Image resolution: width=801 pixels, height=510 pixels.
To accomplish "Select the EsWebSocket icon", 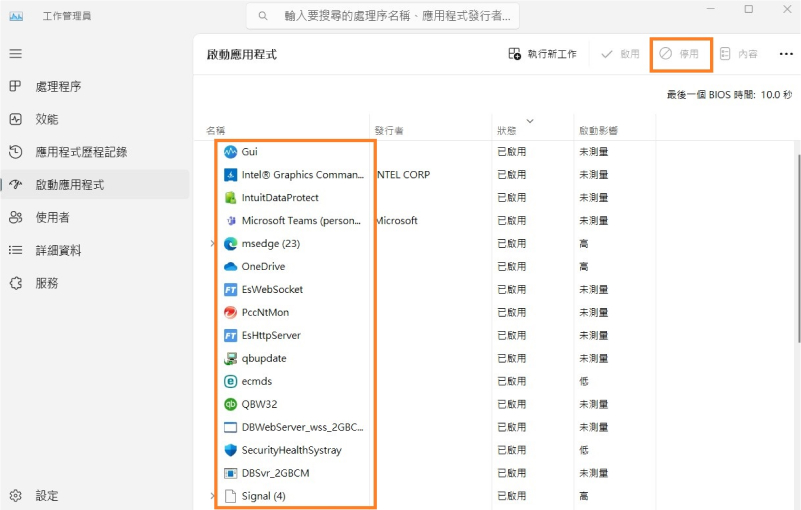I will point(230,289).
